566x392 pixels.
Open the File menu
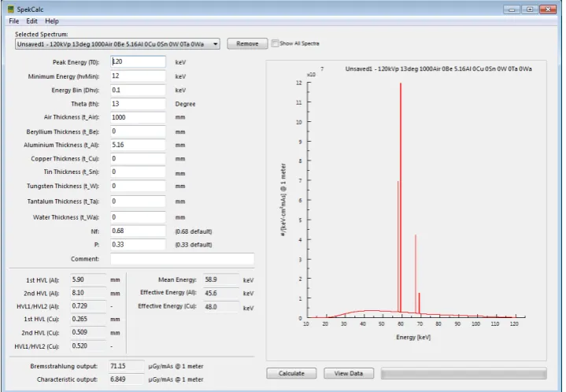pyautogui.click(x=13, y=21)
